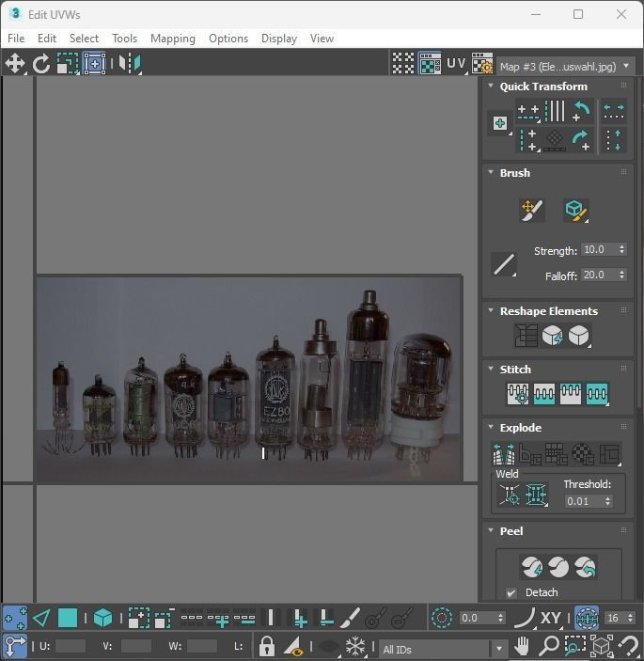
Task: Toggle the Peel Mode icon
Action: [558, 567]
